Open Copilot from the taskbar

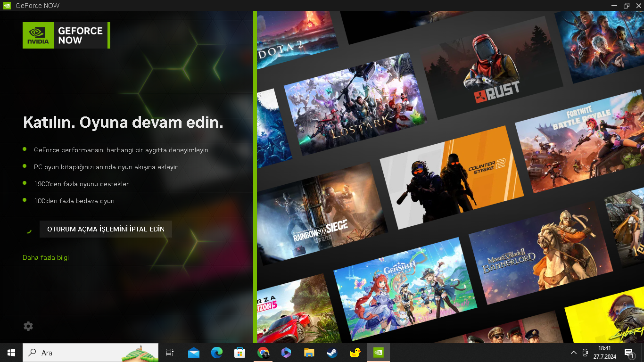pos(286,353)
